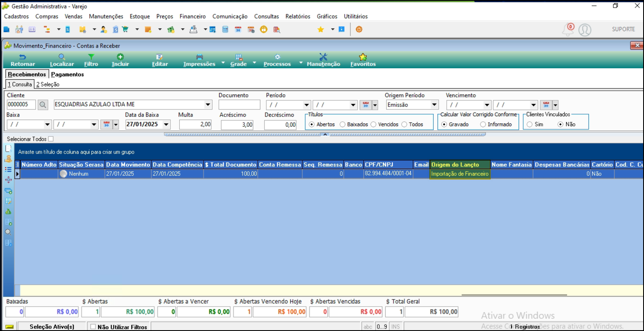
Task: Click the search magnifier next to client code
Action: [43, 105]
